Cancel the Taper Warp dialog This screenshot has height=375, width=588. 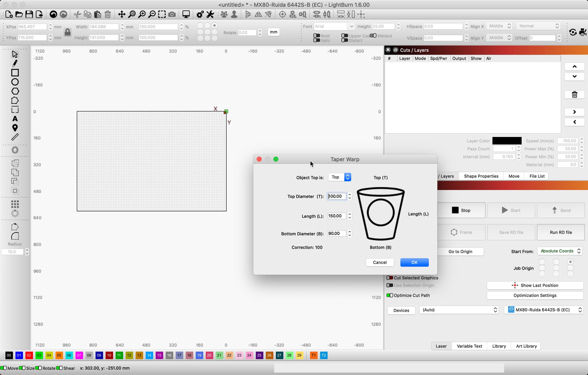[x=379, y=262]
